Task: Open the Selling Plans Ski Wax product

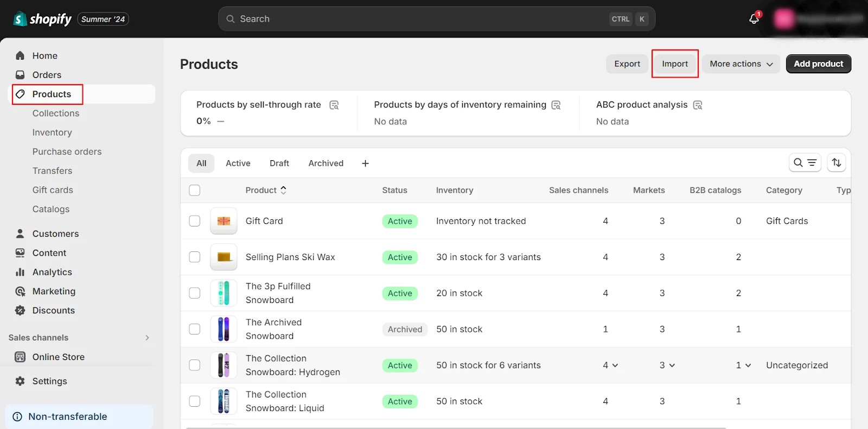Action: click(290, 257)
